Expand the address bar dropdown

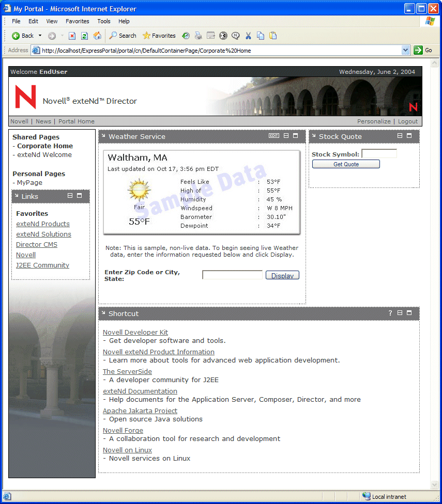tap(405, 50)
